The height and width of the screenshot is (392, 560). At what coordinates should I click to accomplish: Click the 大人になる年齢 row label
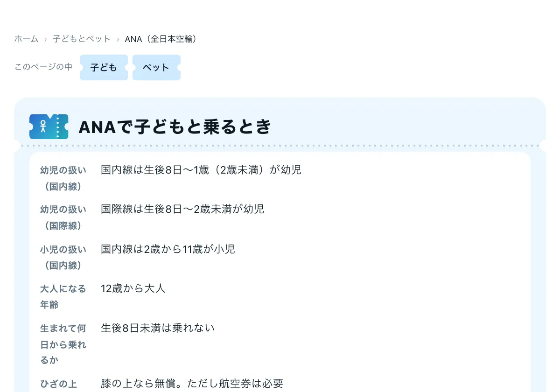tap(63, 297)
